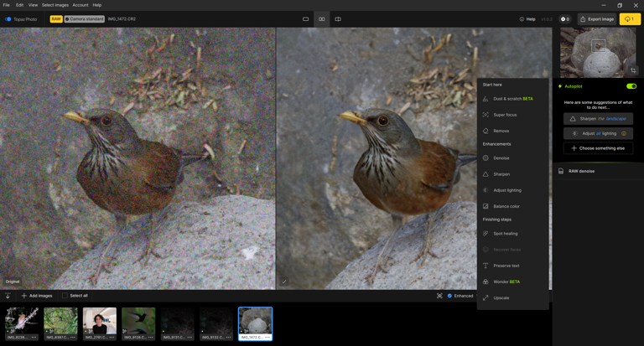The image size is (644, 346).
Task: Click the face detection icon beside Enhanced
Action: [x=439, y=296]
